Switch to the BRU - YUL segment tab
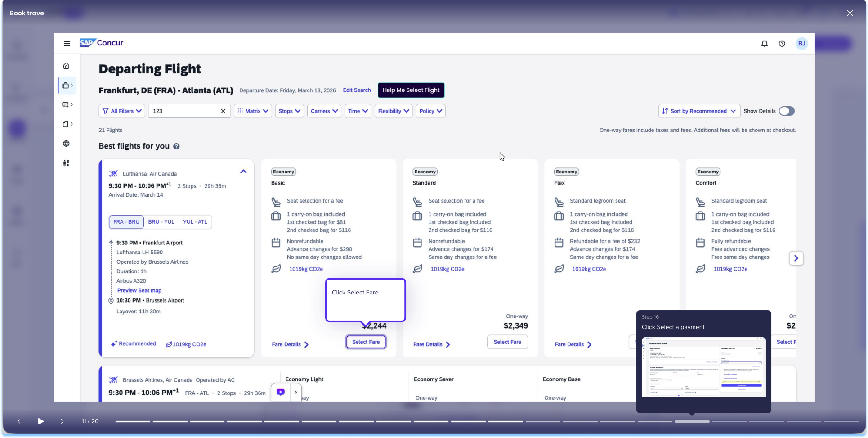868x438 pixels. coord(161,222)
